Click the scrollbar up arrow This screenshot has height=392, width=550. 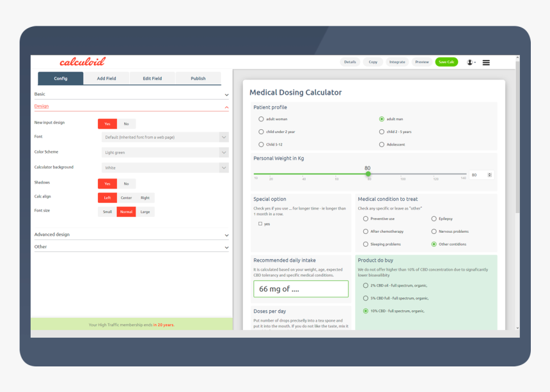[517, 58]
